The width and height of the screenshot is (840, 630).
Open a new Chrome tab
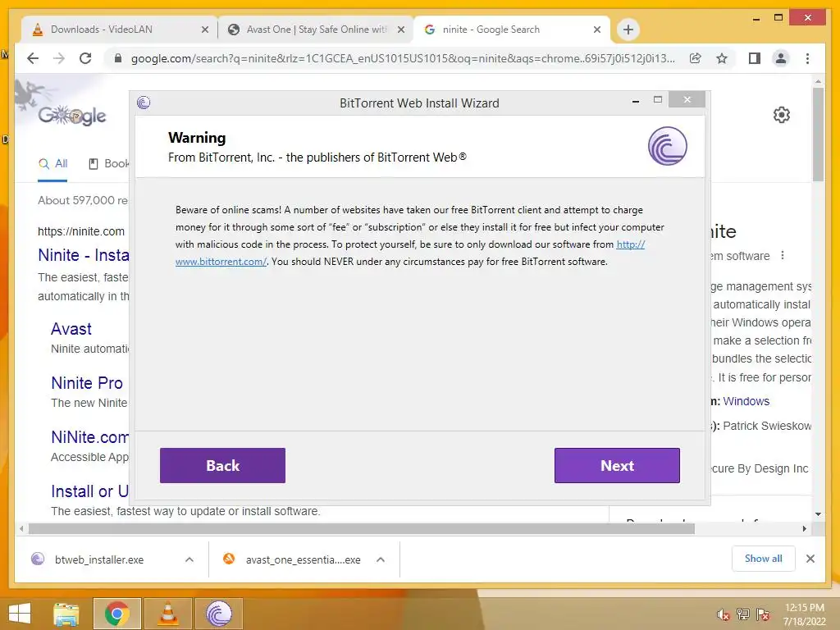point(628,30)
